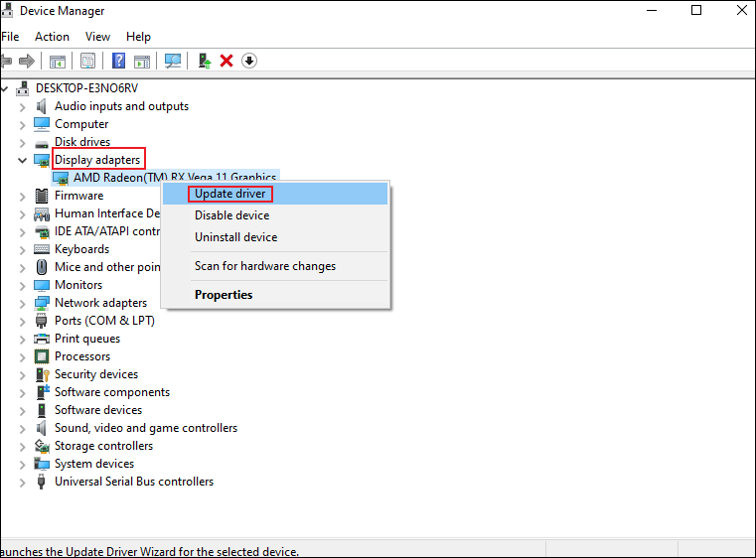Click the System devices folder icon

42,464
